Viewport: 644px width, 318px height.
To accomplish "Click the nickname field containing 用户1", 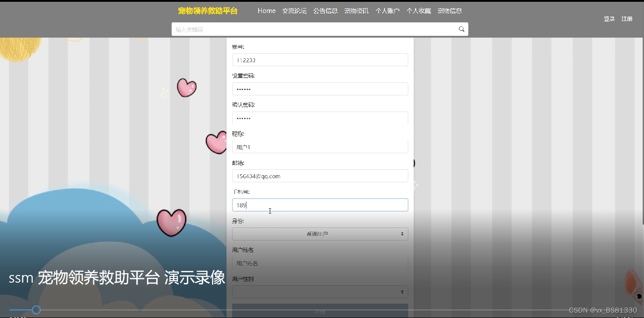I will click(x=320, y=147).
